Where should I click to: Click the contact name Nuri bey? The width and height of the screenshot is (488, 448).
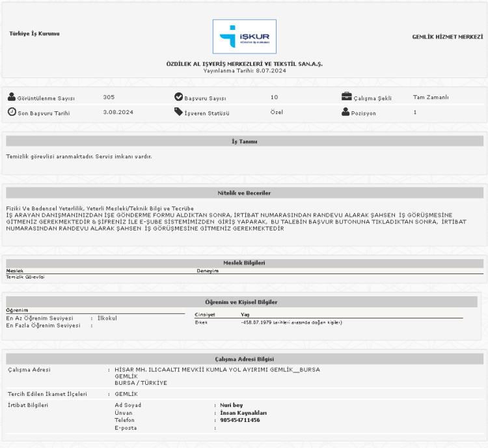231,405
